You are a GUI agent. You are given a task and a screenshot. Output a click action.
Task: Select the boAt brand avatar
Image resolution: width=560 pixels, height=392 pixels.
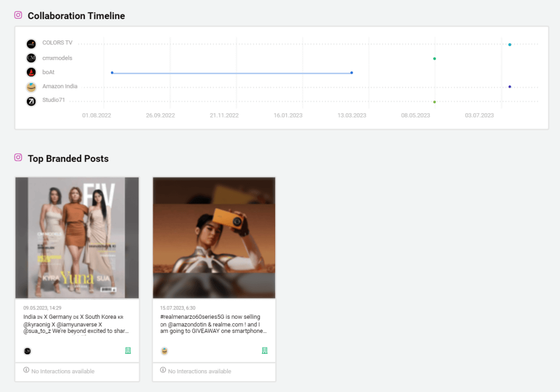(x=31, y=72)
